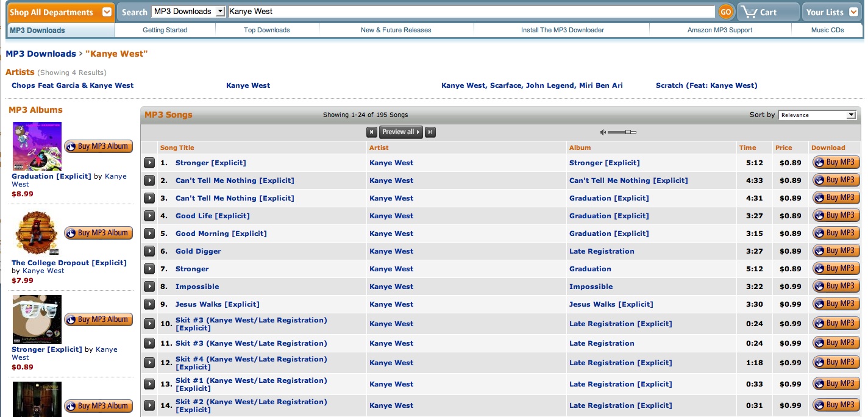The height and width of the screenshot is (417, 868).
Task: Buy MP3 for Jesus Walks [Explicit]
Action: [836, 304]
